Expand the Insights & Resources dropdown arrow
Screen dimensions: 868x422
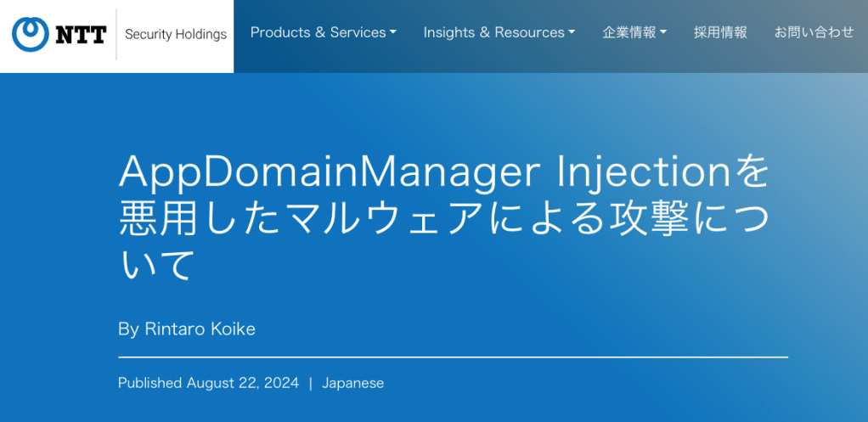[x=572, y=33]
